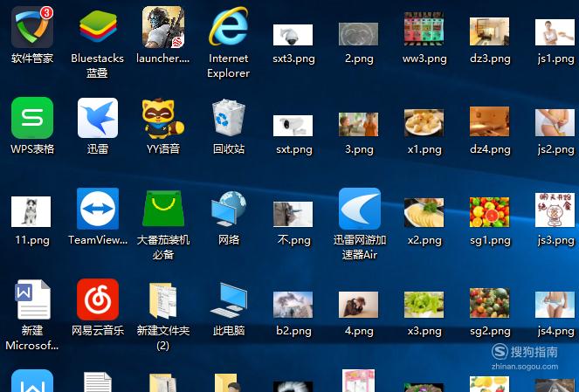The width and height of the screenshot is (579, 392).
Task: Select the js3.png cartoon image
Action: tap(555, 210)
